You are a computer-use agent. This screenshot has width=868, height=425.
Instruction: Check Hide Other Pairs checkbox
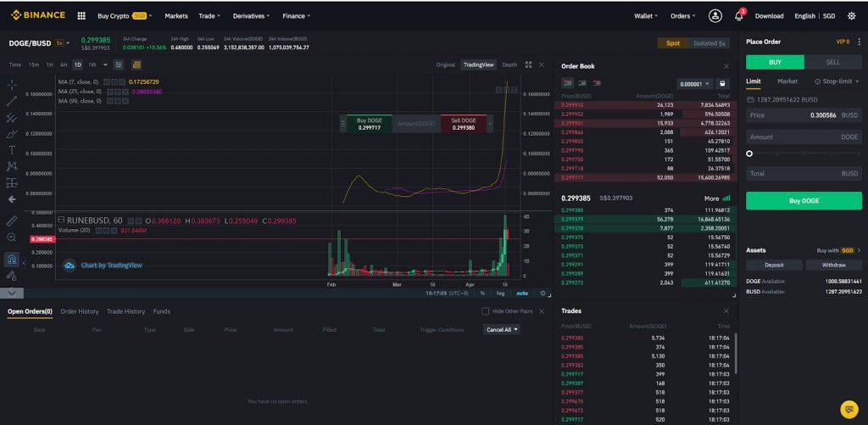pyautogui.click(x=486, y=311)
